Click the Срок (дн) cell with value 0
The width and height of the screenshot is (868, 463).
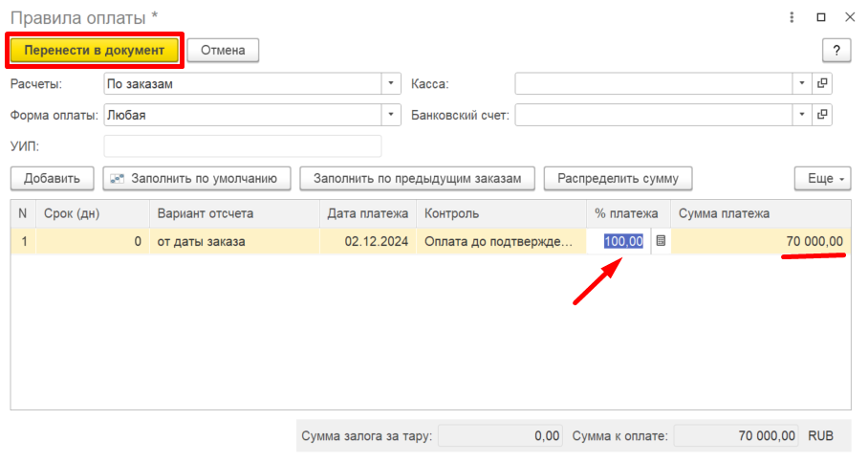pyautogui.click(x=93, y=241)
